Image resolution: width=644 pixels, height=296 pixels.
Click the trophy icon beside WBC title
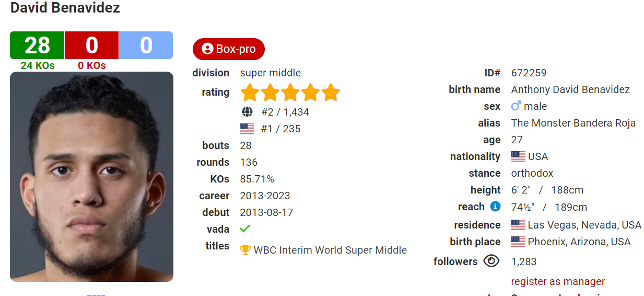pyautogui.click(x=245, y=250)
